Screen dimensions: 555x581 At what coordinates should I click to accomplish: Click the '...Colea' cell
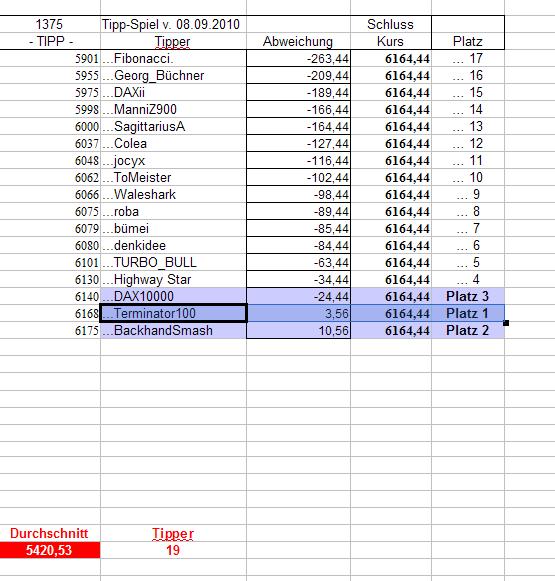pyautogui.click(x=173, y=144)
